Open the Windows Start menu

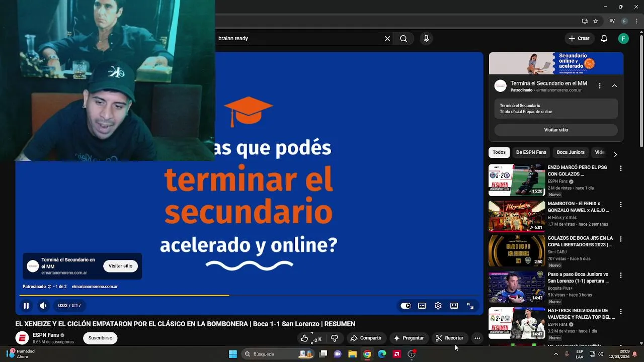point(233,354)
